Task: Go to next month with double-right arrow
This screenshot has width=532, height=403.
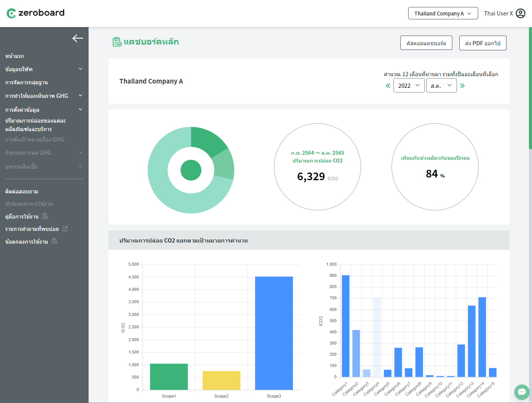Action: click(462, 86)
